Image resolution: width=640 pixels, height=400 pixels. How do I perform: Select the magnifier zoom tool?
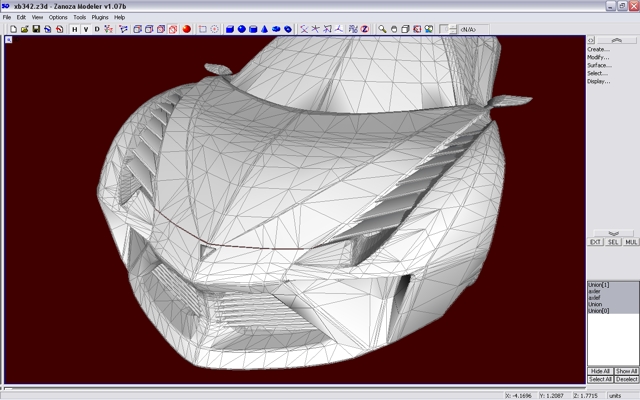point(382,29)
